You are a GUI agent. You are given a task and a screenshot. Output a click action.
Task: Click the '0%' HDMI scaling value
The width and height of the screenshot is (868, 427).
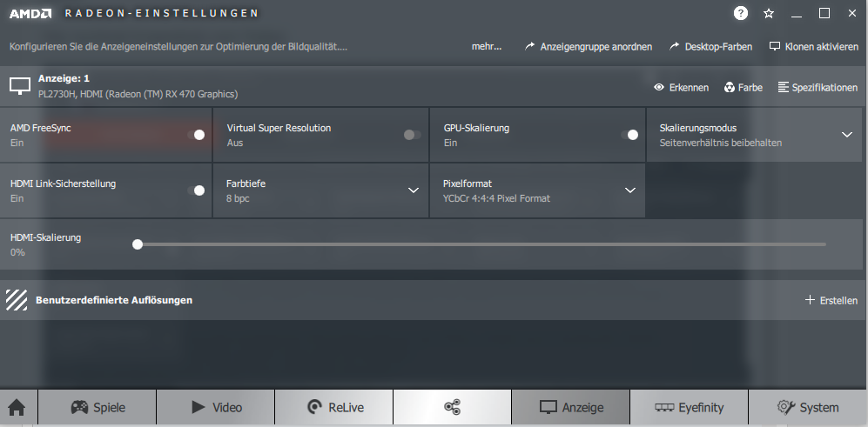click(x=17, y=252)
